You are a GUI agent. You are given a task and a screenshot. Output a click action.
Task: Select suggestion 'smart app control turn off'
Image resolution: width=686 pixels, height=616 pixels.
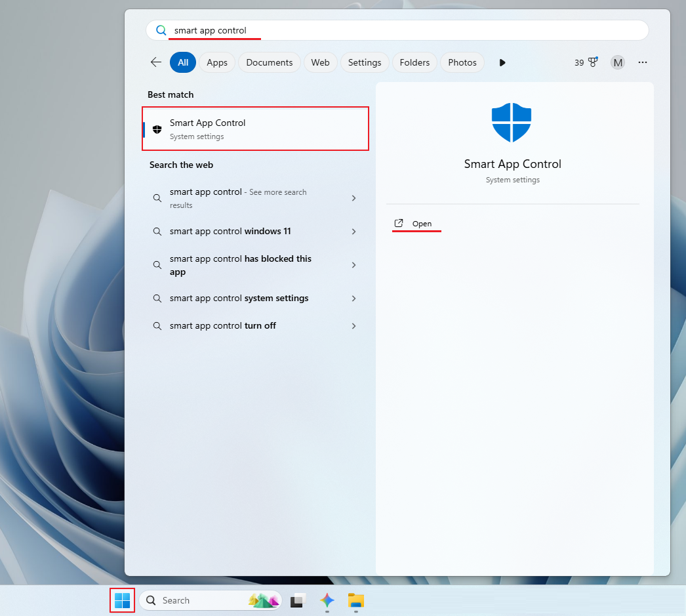pyautogui.click(x=256, y=325)
